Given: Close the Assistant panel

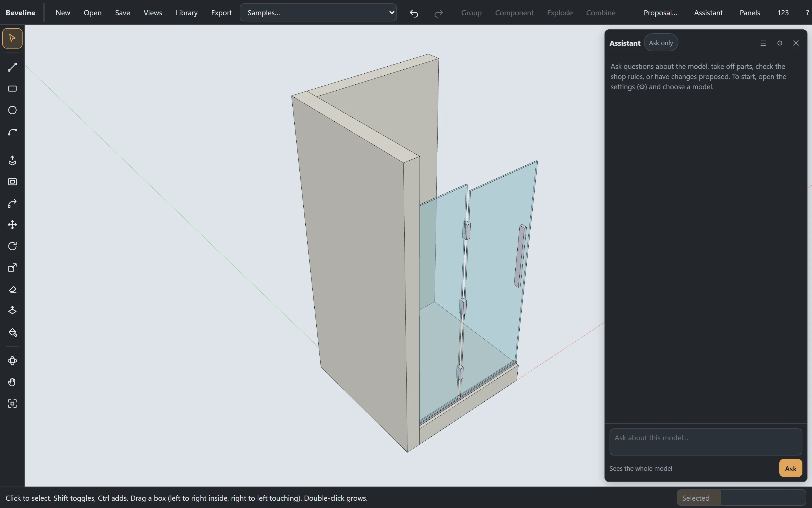Looking at the screenshot, I should click(x=796, y=43).
